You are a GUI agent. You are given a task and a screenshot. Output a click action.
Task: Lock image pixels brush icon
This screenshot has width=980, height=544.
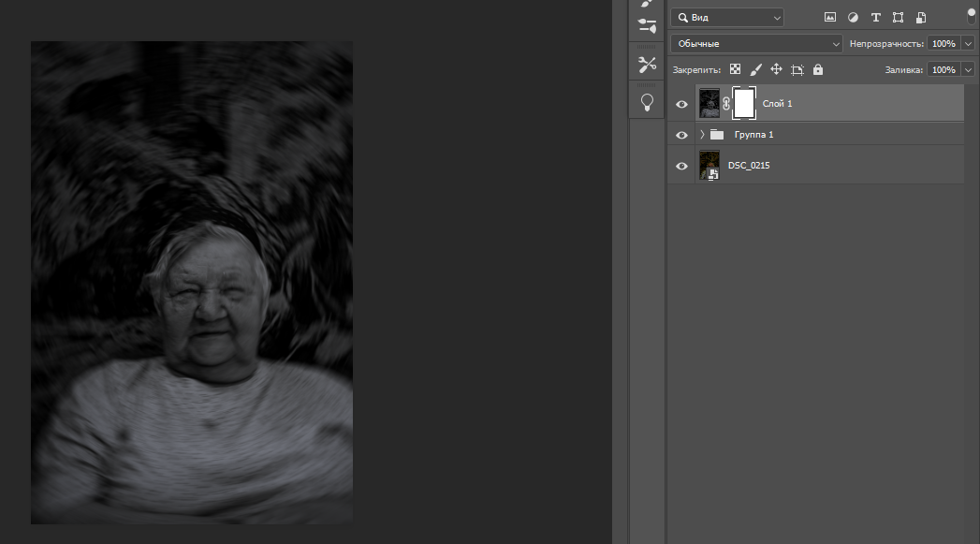[755, 69]
